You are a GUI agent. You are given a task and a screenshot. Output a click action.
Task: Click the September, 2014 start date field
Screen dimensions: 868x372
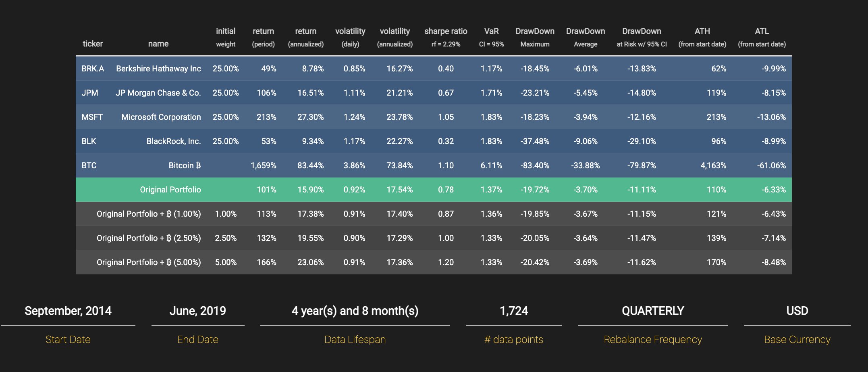68,311
